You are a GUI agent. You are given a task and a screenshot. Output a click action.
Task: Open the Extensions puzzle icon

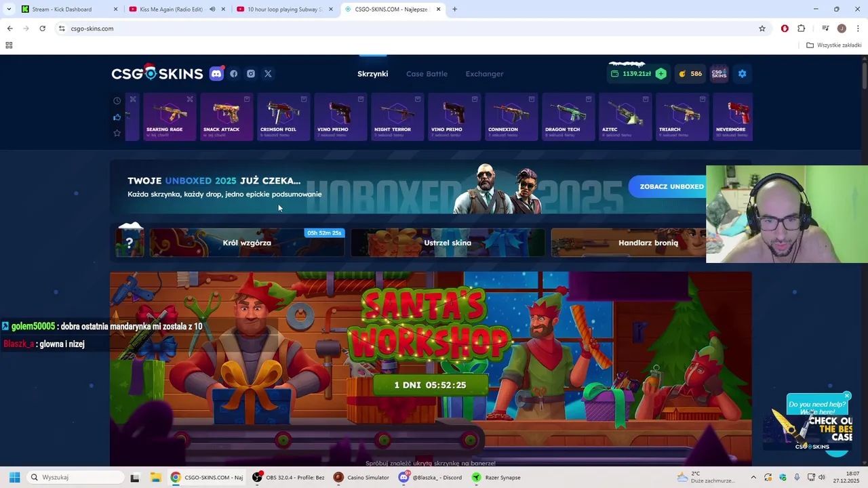[x=802, y=28]
